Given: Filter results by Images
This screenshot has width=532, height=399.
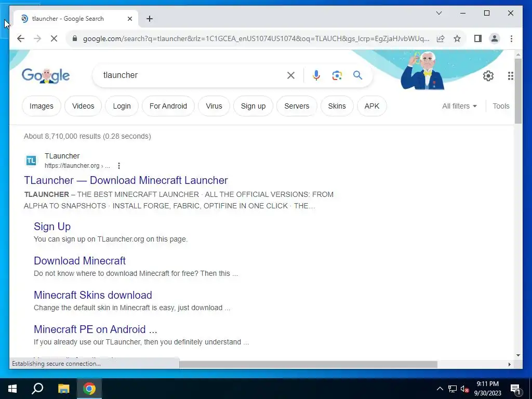Looking at the screenshot, I should (x=42, y=106).
